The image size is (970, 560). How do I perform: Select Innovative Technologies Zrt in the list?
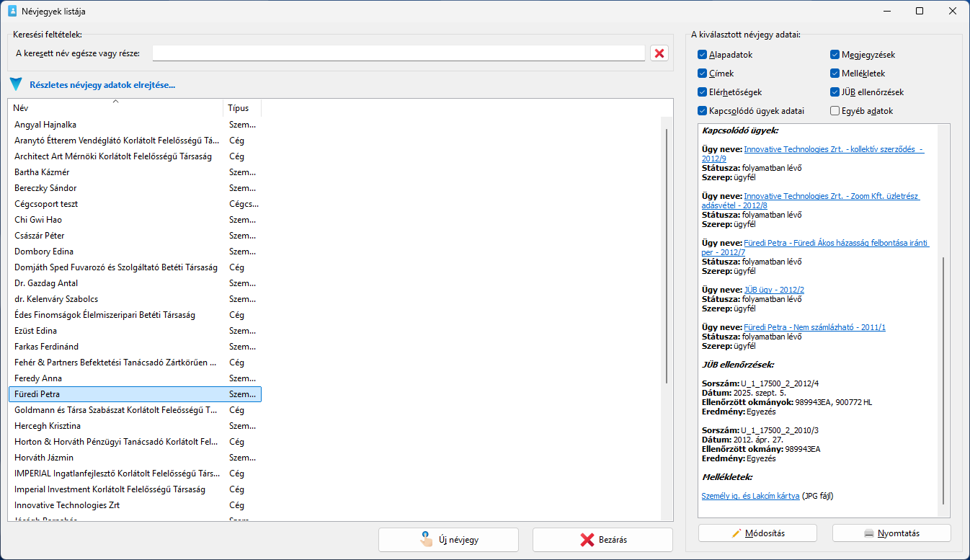tap(67, 505)
